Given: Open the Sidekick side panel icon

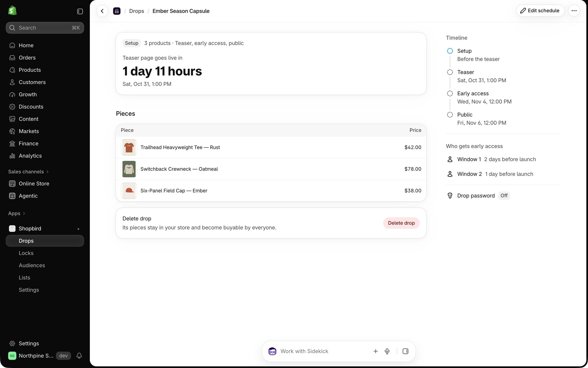Looking at the screenshot, I should [405, 351].
